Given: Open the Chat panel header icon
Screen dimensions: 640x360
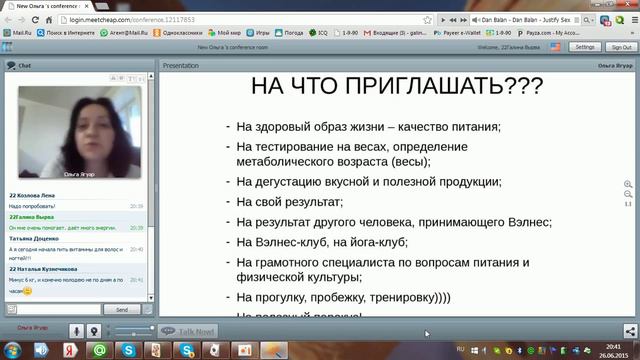Looking at the screenshot, I should tap(11, 65).
